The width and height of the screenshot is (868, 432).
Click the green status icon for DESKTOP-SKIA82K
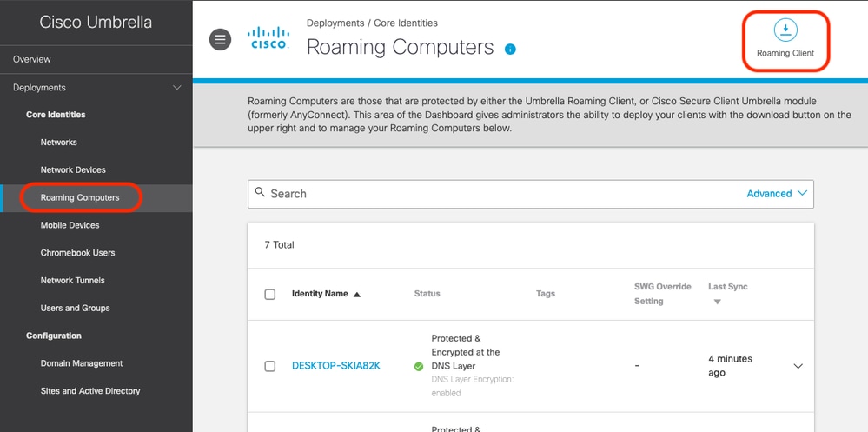[419, 366]
